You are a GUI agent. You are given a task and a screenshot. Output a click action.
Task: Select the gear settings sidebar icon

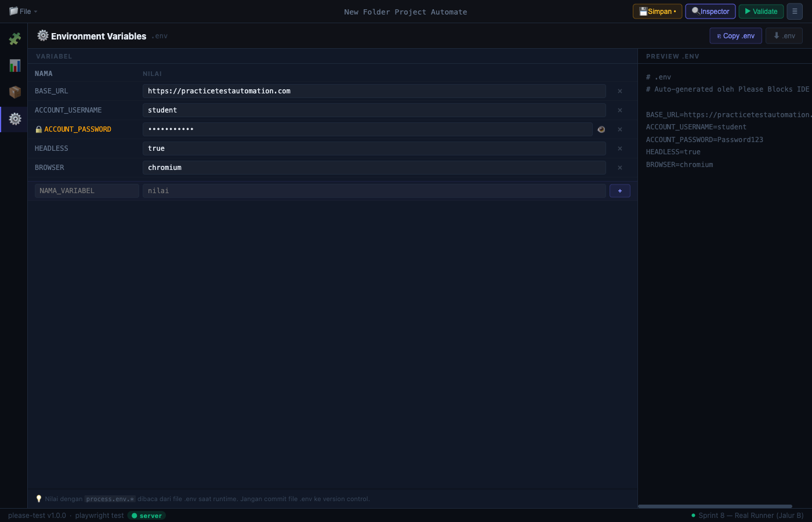14,119
